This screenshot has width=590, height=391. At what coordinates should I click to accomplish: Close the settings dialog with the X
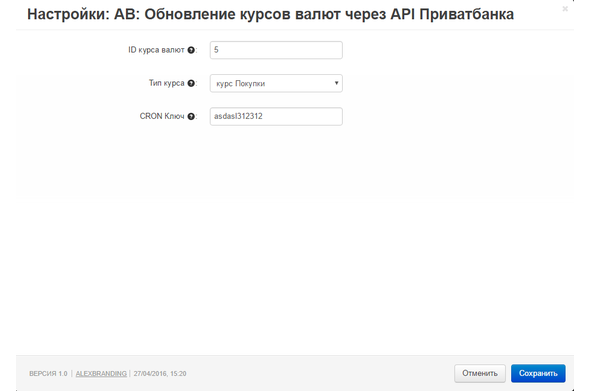pyautogui.click(x=565, y=9)
